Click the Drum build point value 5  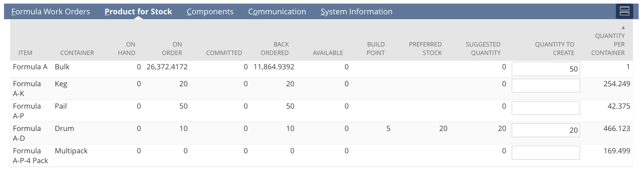tap(388, 128)
